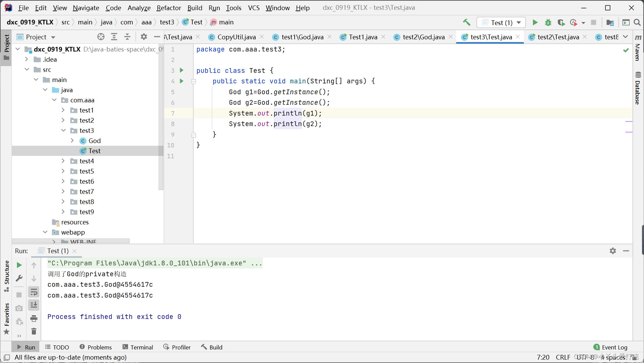Open the Terminal tool tab
Viewport: 644px width, 363px height.
(x=138, y=347)
